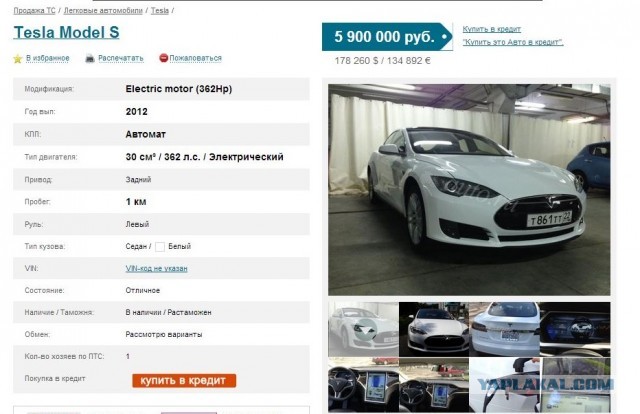The height and width of the screenshot is (414, 640).
Task: Open the 'Легковые автомобили' breadcrumb
Action: point(103,11)
